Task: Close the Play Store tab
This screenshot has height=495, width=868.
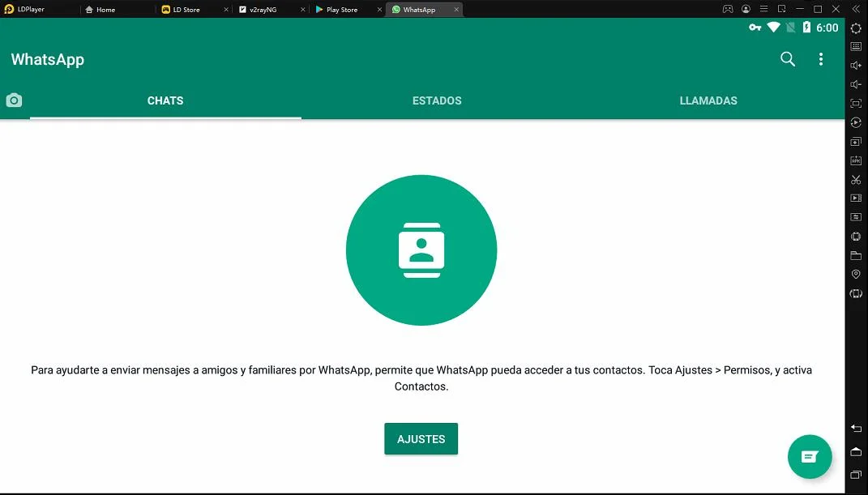Action: (379, 10)
